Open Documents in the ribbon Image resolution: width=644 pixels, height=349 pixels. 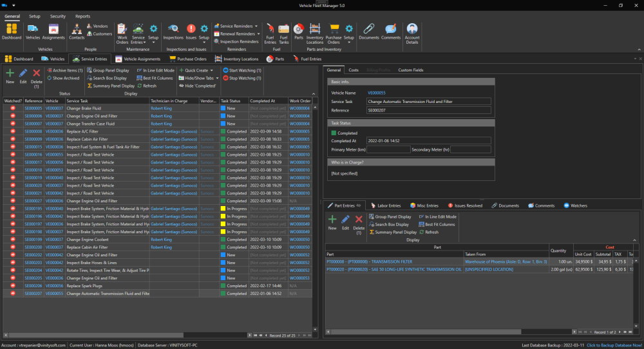(x=369, y=32)
